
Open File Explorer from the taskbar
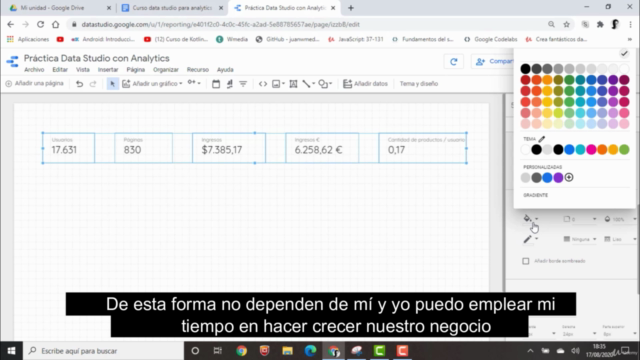[287, 351]
